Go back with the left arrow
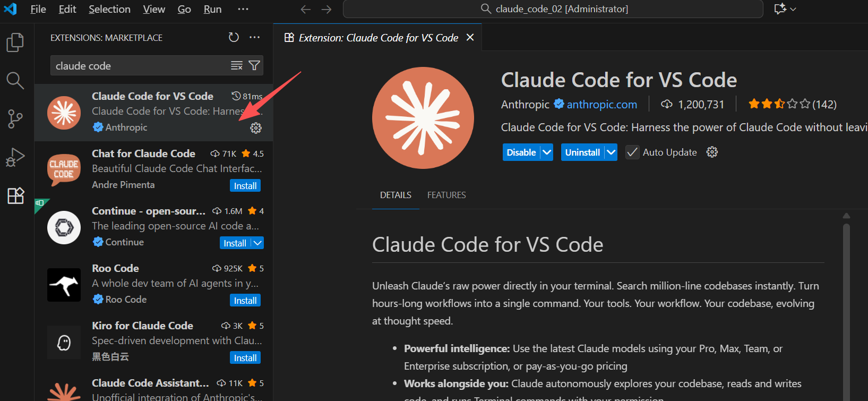The image size is (868, 401). pos(305,9)
